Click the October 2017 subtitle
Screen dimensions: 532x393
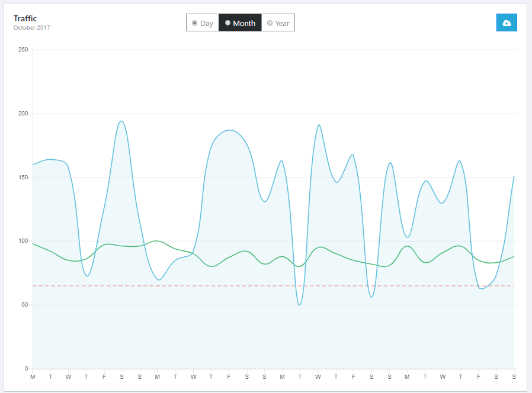pyautogui.click(x=31, y=28)
